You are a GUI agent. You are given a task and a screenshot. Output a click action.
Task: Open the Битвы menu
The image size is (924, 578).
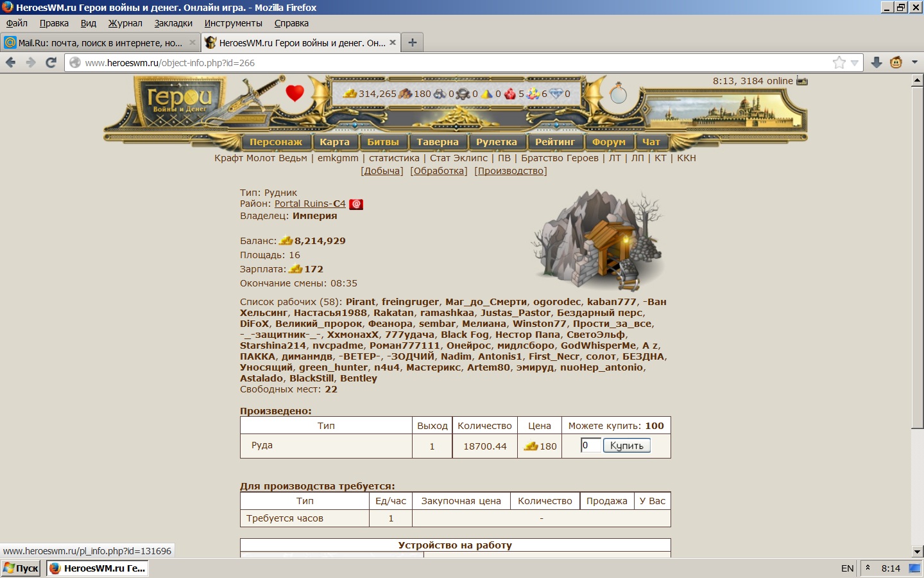[383, 142]
